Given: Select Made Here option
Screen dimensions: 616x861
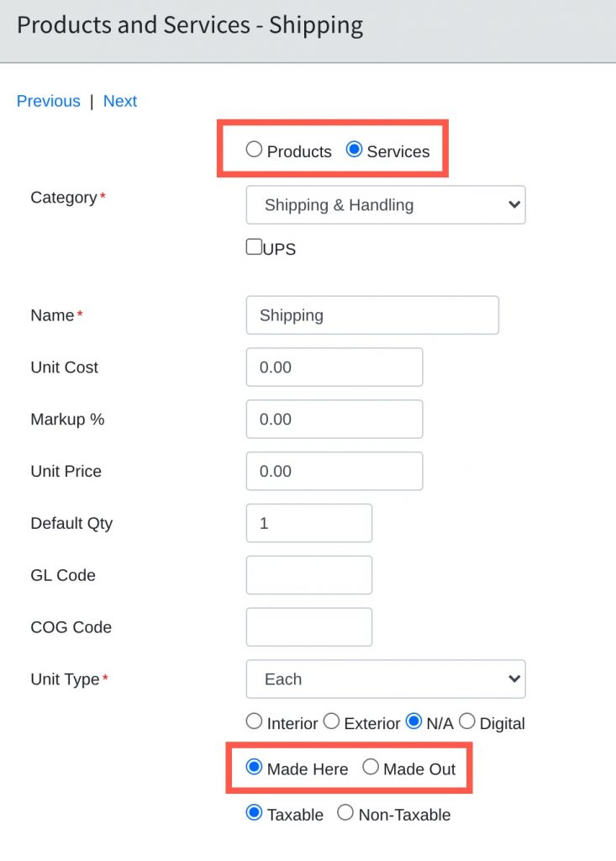Looking at the screenshot, I should pyautogui.click(x=254, y=766).
